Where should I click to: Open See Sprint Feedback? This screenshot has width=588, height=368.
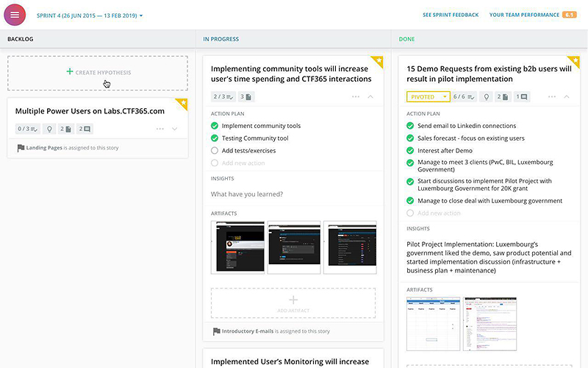click(451, 15)
